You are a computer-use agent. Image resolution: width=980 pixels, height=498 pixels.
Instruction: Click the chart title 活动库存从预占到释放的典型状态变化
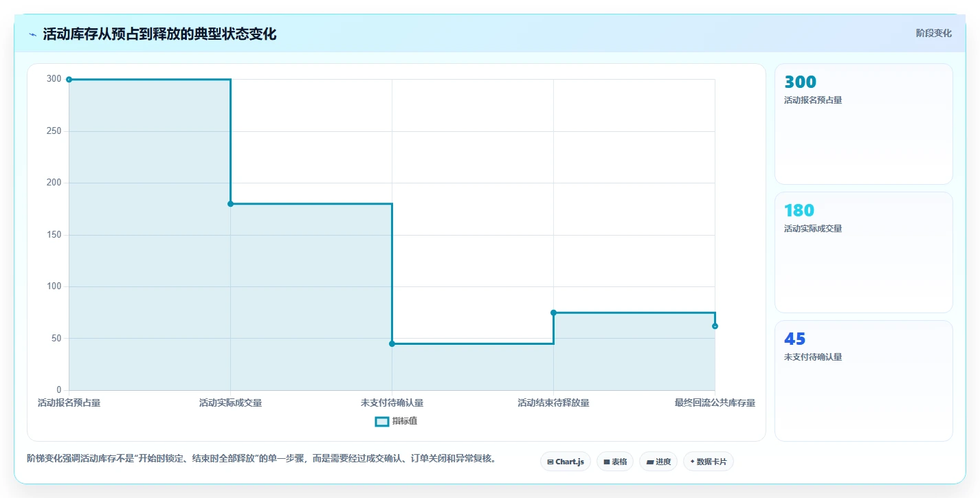tap(159, 34)
